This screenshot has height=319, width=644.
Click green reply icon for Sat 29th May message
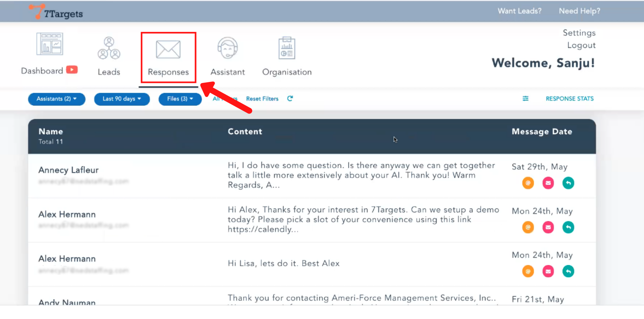coord(568,183)
